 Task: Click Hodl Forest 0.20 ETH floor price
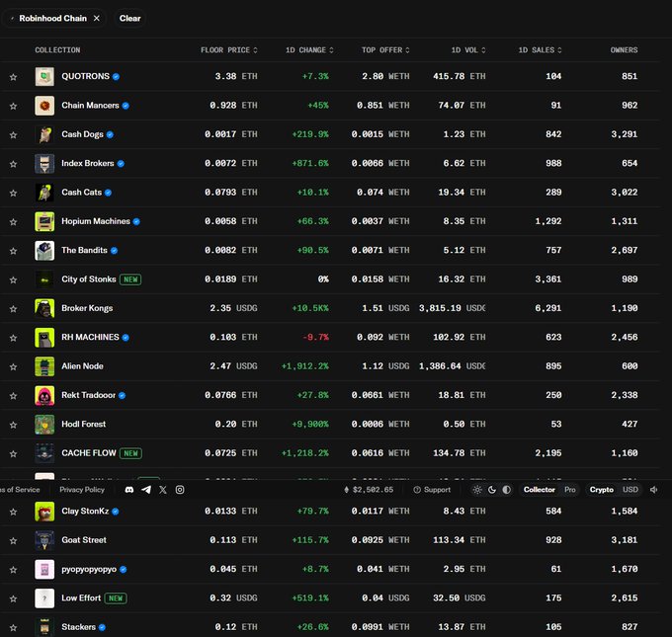(236, 424)
